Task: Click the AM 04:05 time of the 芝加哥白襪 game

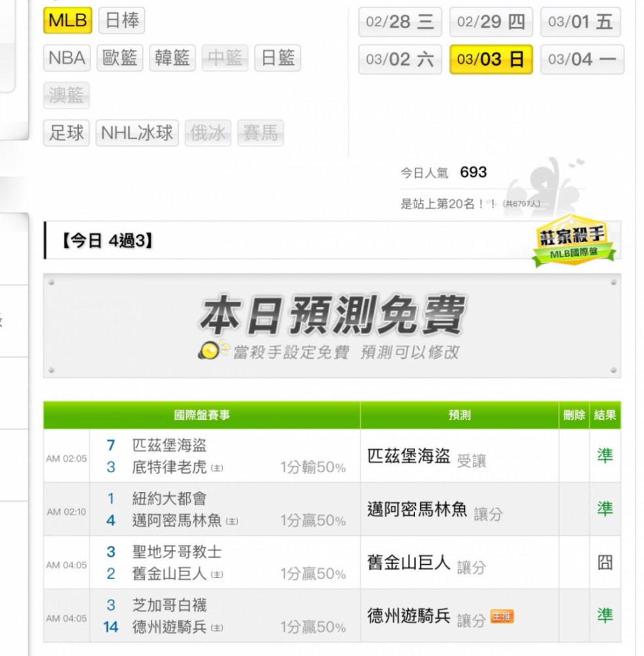Action: coord(66,619)
